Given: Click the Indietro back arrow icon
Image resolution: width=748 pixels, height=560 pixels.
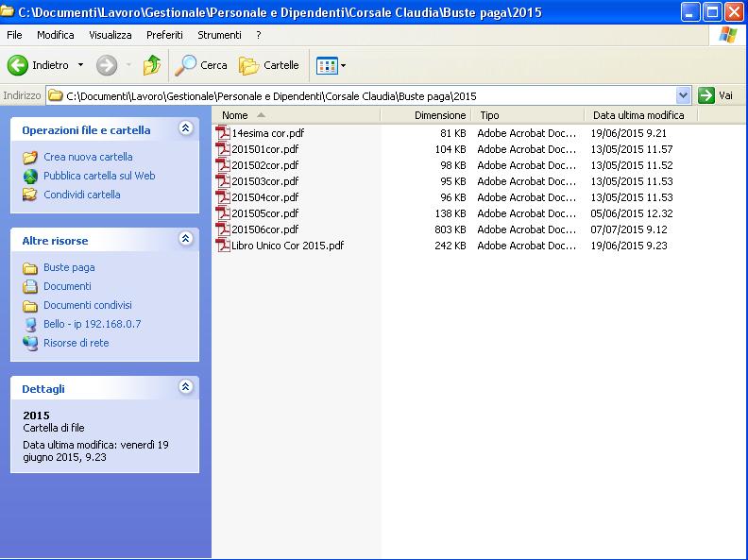Looking at the screenshot, I should pos(17,65).
